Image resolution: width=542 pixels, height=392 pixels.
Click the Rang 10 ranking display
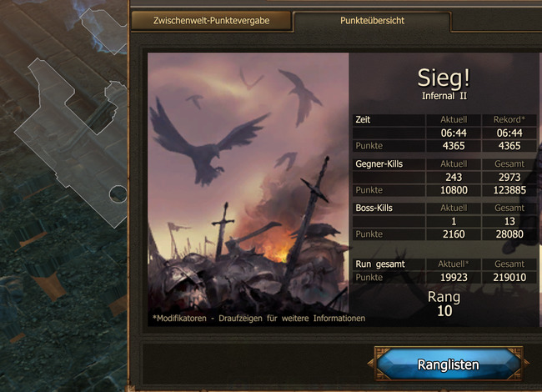[x=444, y=304]
